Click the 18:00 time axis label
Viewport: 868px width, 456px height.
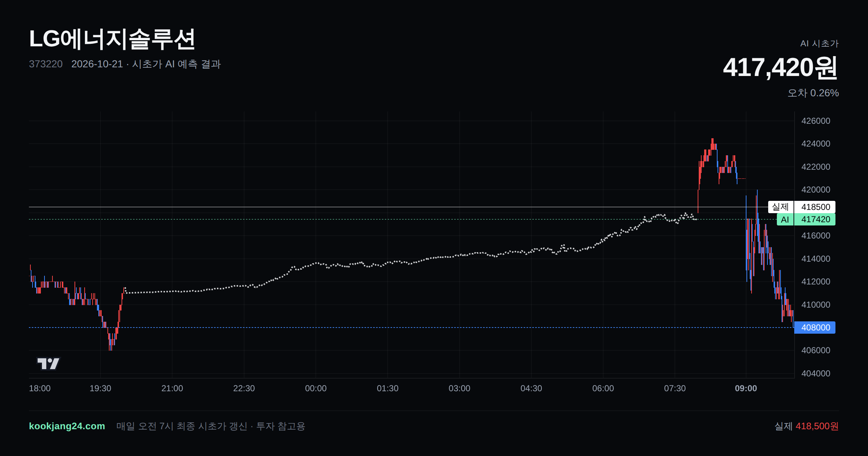(x=40, y=388)
